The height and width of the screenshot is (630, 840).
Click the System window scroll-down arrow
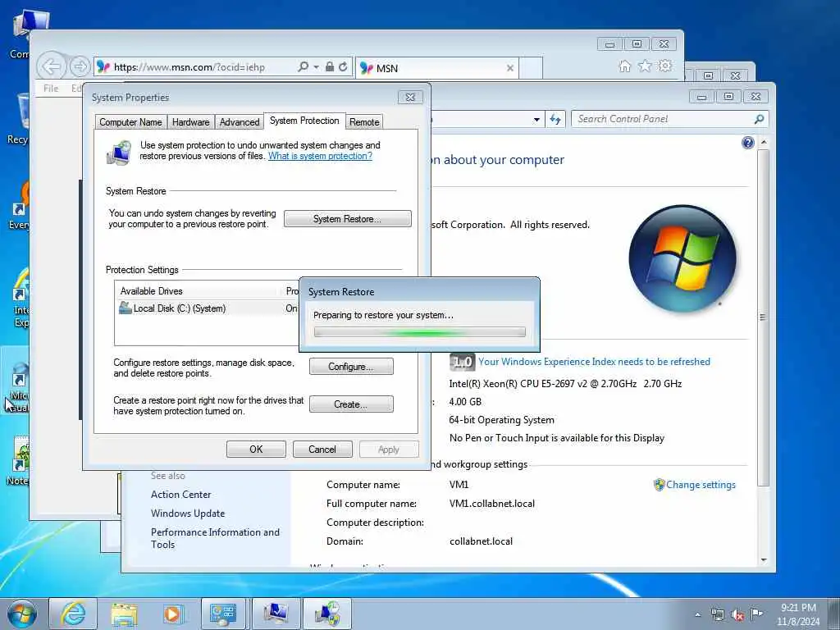click(764, 559)
